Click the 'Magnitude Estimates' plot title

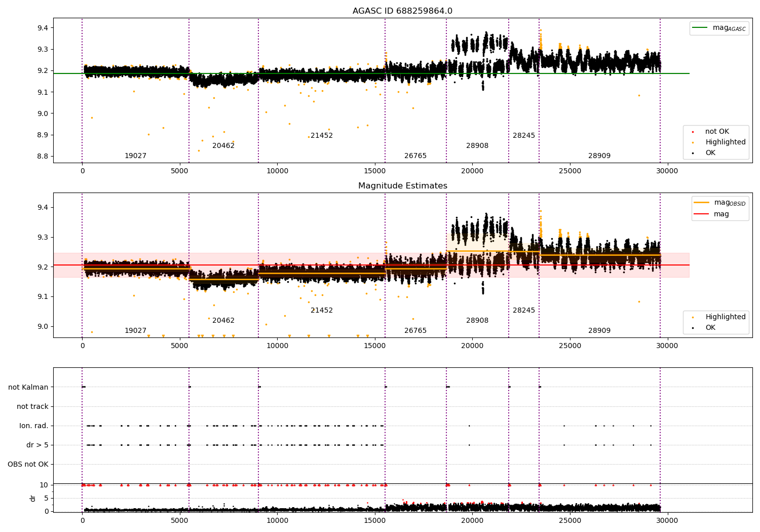tap(402, 186)
